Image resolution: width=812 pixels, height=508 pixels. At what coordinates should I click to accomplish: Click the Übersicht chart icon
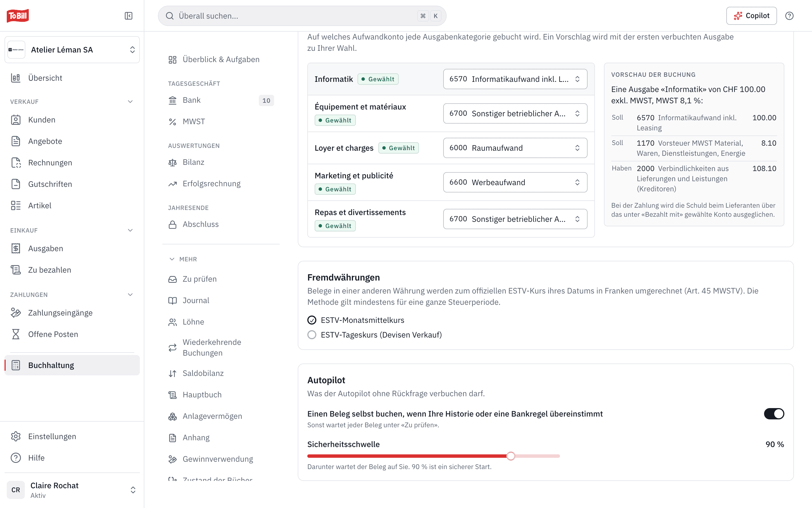16,78
